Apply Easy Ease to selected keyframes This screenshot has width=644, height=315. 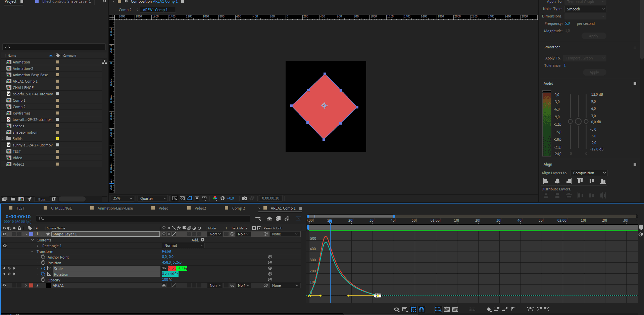click(x=530, y=309)
